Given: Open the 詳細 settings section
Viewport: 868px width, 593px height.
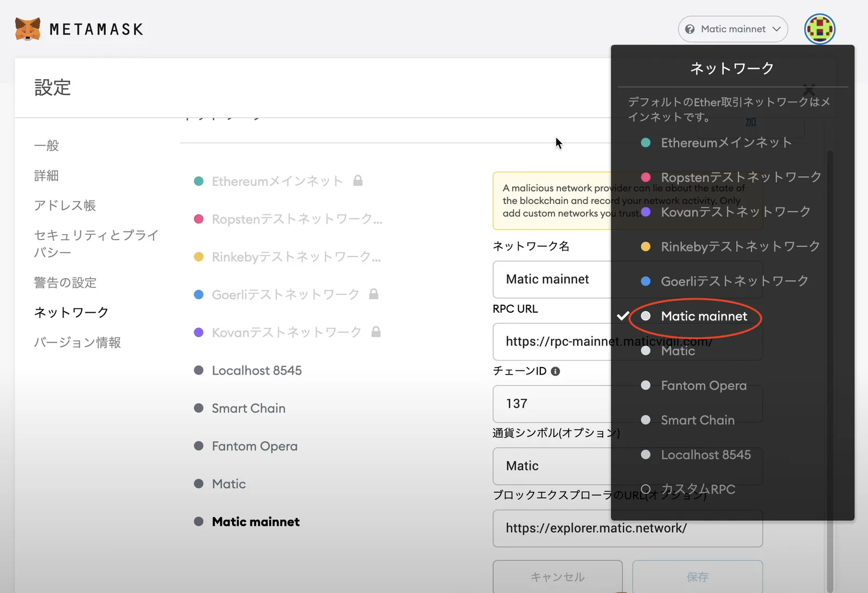Looking at the screenshot, I should (x=47, y=176).
